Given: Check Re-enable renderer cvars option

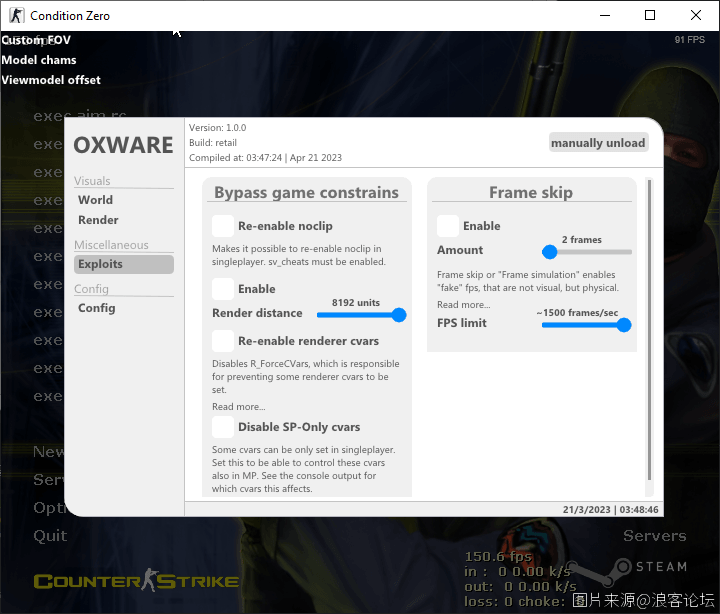Looking at the screenshot, I should pos(223,341).
